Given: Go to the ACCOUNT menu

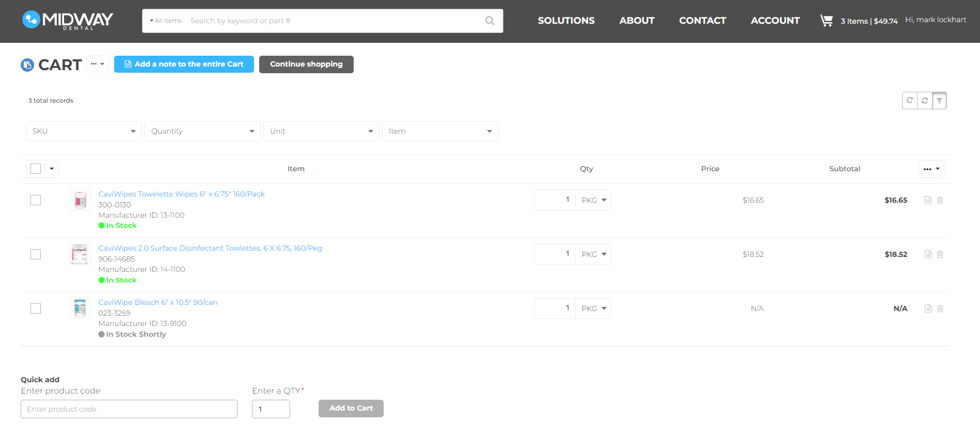Looking at the screenshot, I should [775, 21].
